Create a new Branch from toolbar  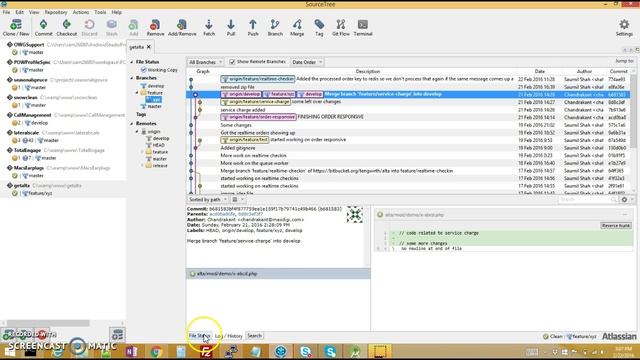(x=275, y=28)
